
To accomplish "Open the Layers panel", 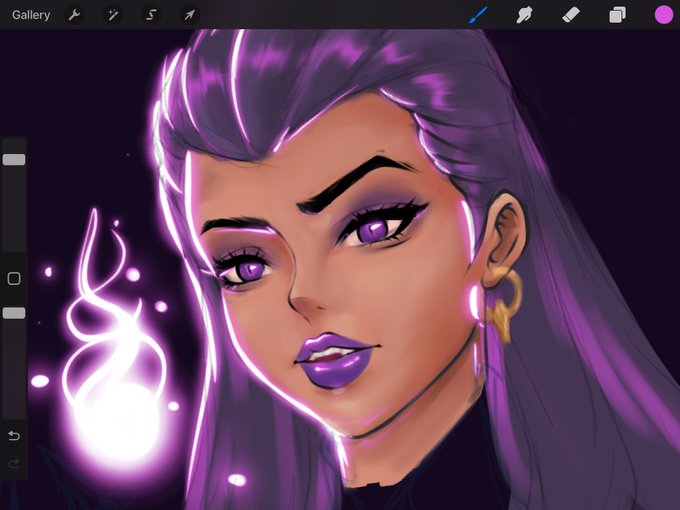I will [x=617, y=15].
